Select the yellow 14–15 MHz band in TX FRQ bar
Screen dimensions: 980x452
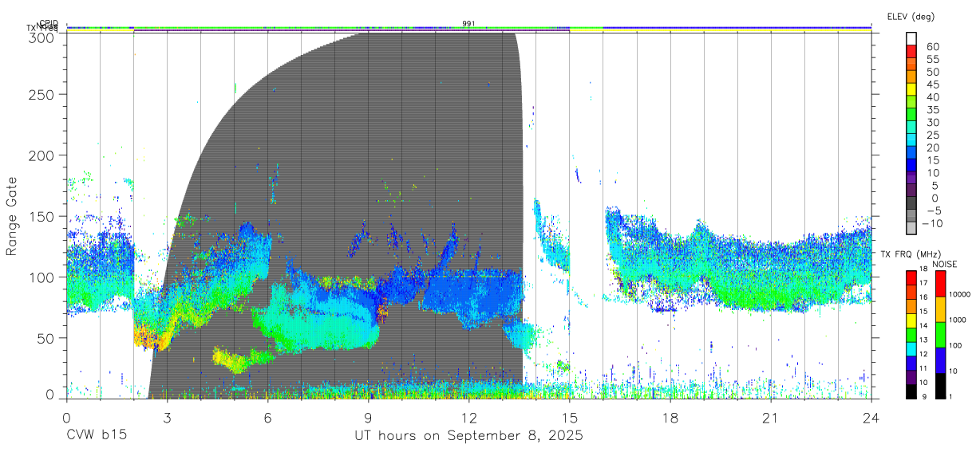tap(911, 319)
